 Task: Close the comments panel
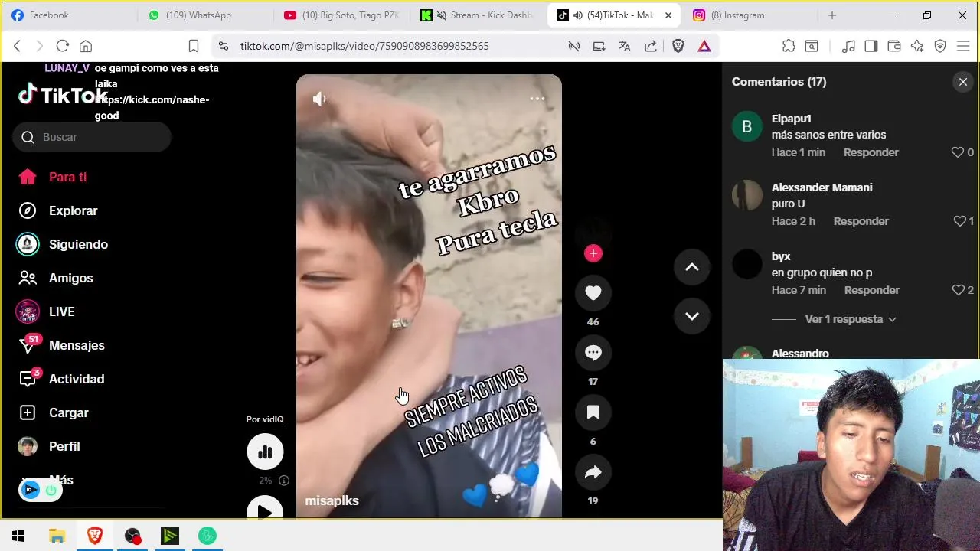click(963, 82)
